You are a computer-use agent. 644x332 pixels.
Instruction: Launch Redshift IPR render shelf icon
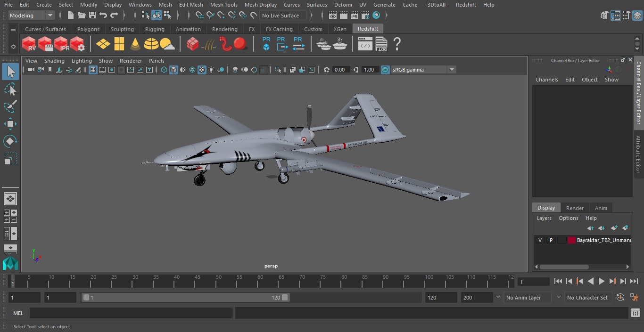[x=61, y=44]
